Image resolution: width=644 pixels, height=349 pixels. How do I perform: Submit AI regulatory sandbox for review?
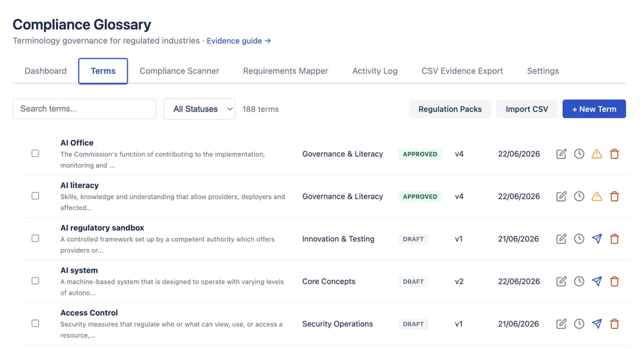point(597,239)
